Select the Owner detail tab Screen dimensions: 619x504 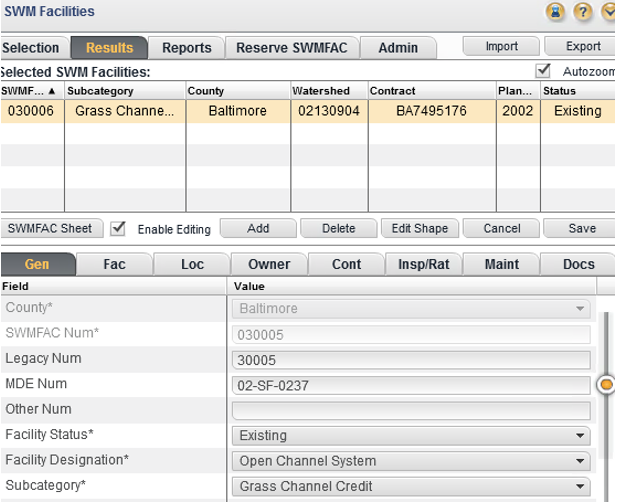tap(269, 264)
